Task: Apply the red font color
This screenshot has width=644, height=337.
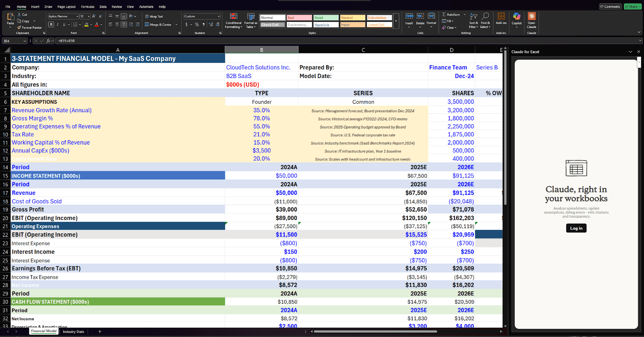Action: [97, 25]
